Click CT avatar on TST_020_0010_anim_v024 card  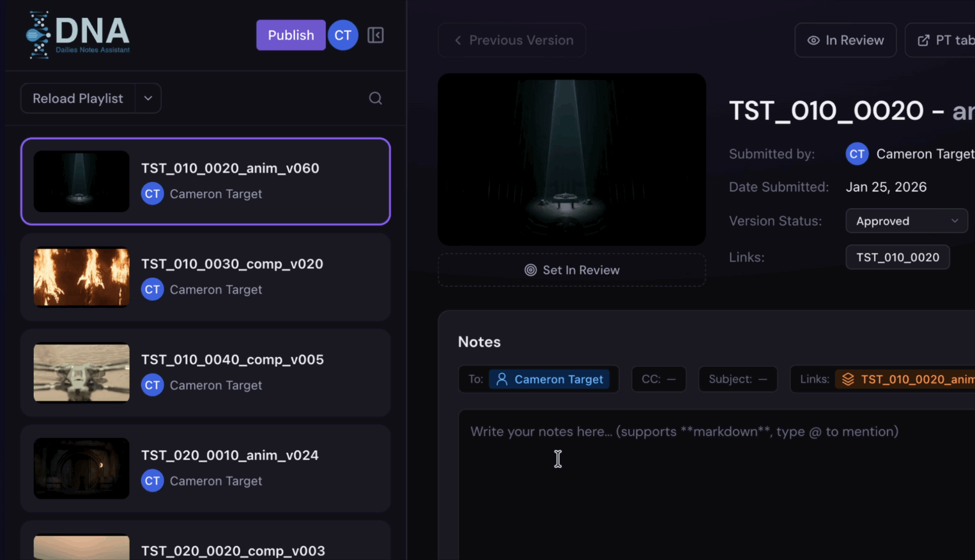153,481
